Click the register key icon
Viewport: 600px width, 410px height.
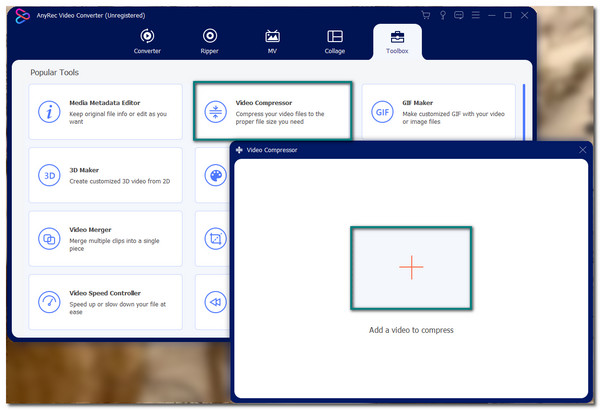pos(442,15)
